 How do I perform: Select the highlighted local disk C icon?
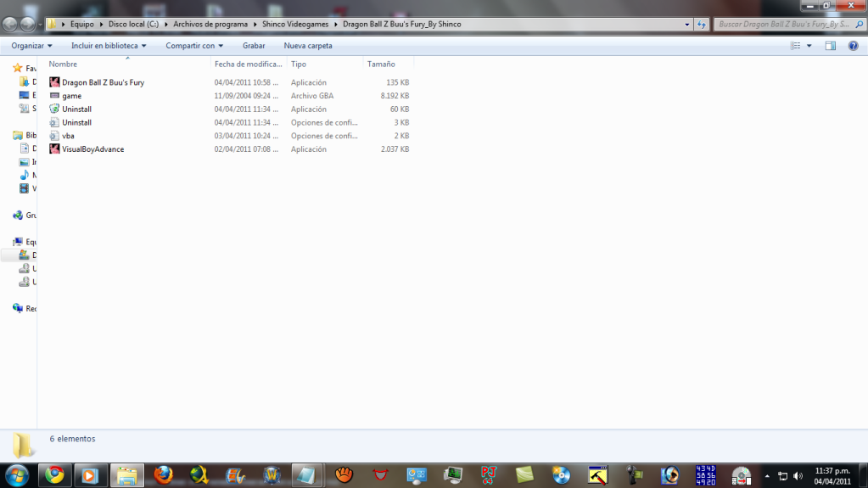point(24,255)
